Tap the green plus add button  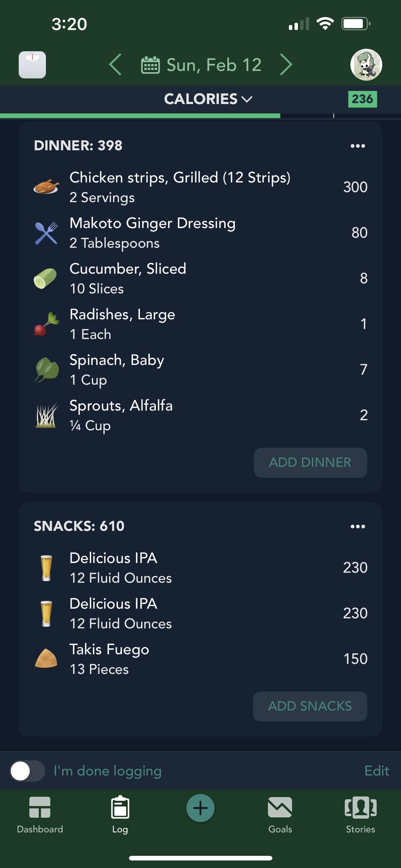tap(200, 808)
